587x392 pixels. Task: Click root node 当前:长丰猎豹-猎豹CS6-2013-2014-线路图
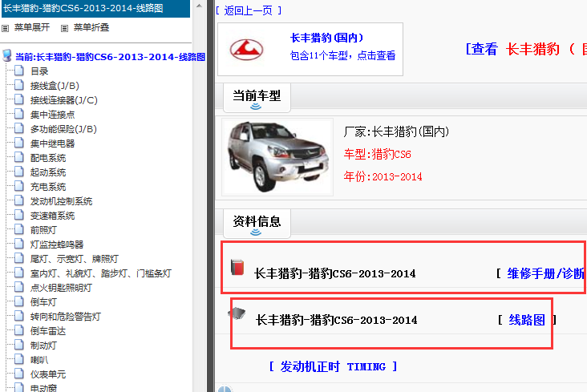(x=110, y=57)
